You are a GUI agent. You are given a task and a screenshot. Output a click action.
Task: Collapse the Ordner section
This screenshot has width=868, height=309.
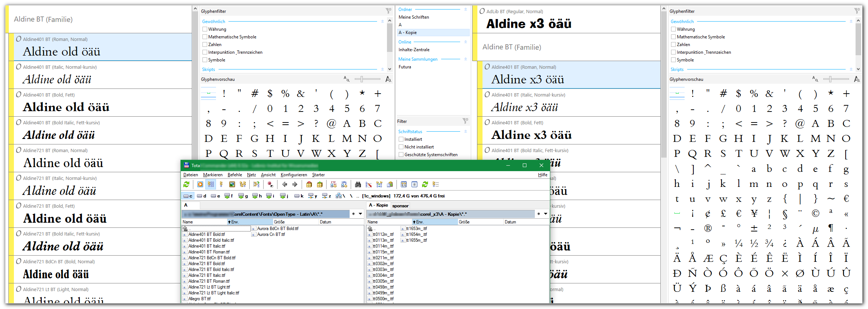tap(466, 10)
